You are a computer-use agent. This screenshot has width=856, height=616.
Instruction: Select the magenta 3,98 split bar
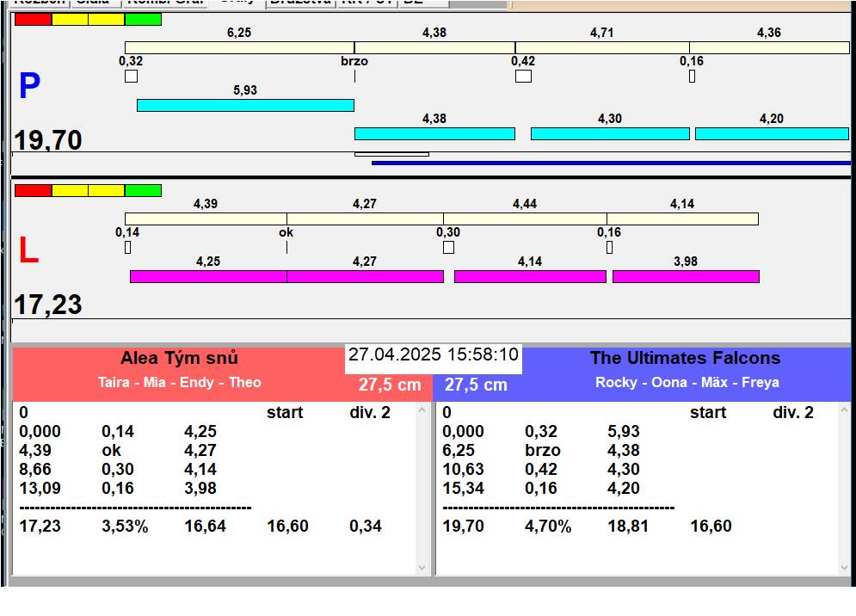pyautogui.click(x=686, y=276)
